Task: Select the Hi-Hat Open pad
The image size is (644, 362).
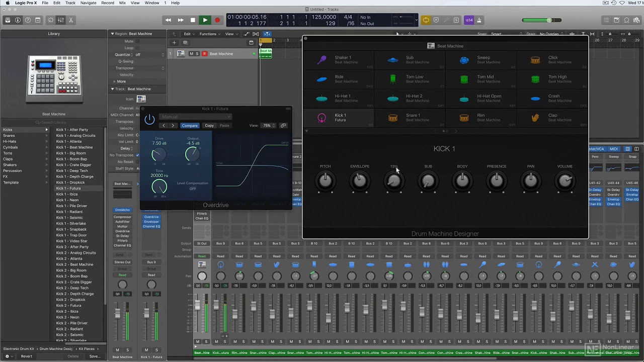Action: 480,98
